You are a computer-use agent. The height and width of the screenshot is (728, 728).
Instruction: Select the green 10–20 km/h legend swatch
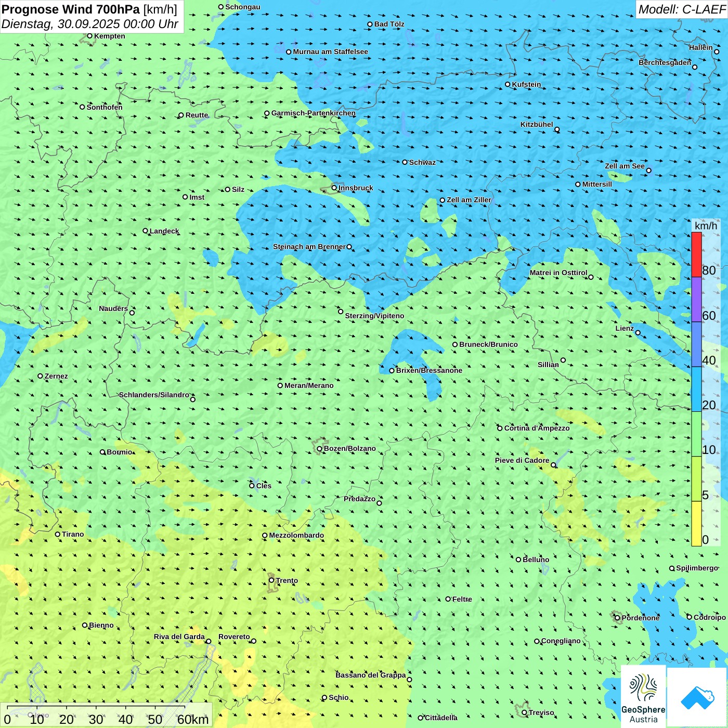(696, 434)
